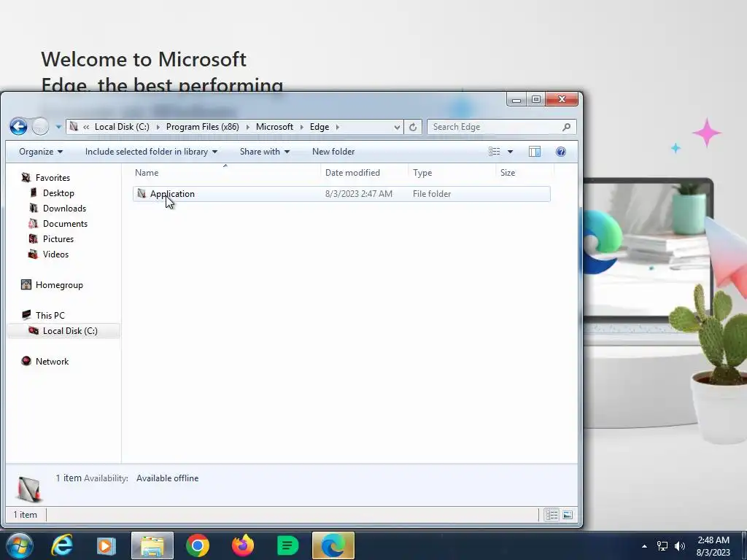The image size is (747, 560).
Task: Click the 8/3/2023 2:47 AM date cell
Action: pos(359,194)
